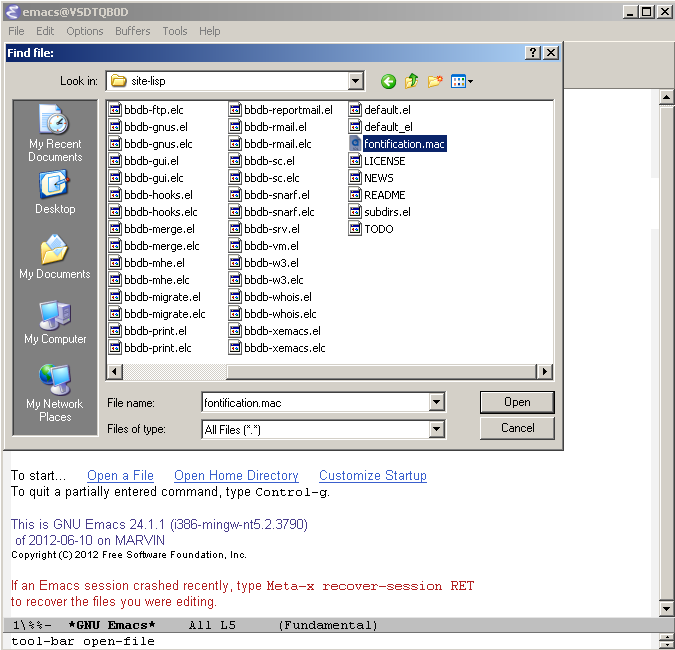Open the Options menu

(85, 31)
